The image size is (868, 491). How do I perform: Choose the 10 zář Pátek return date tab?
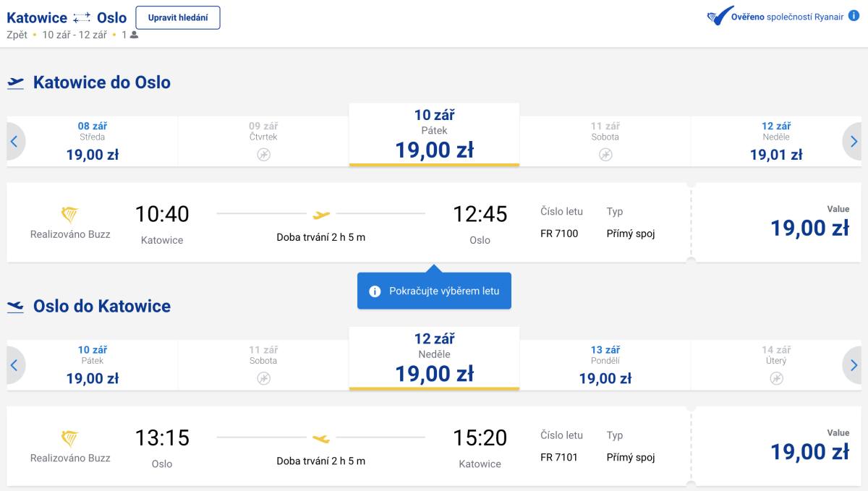(93, 364)
